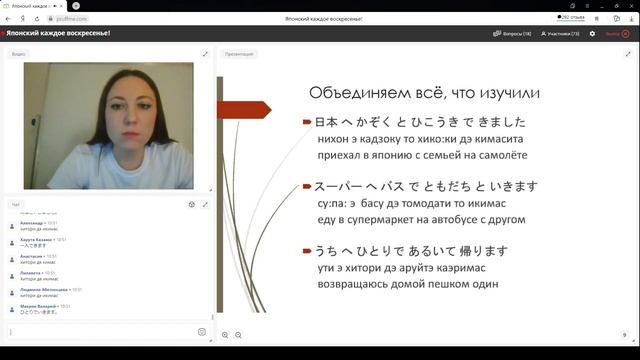Open the browser downloads arrow icon
This screenshot has height=360, width=640.
coord(631,19)
